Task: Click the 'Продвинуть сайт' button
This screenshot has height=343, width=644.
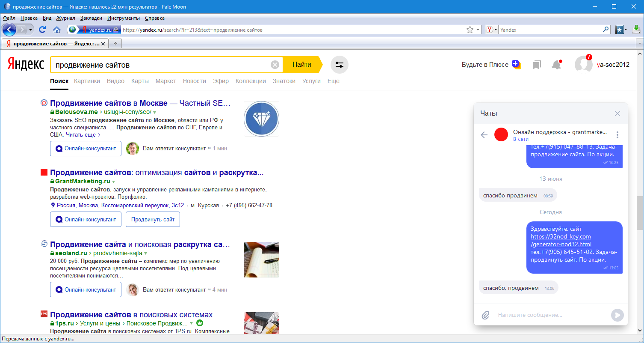Action: click(x=153, y=219)
